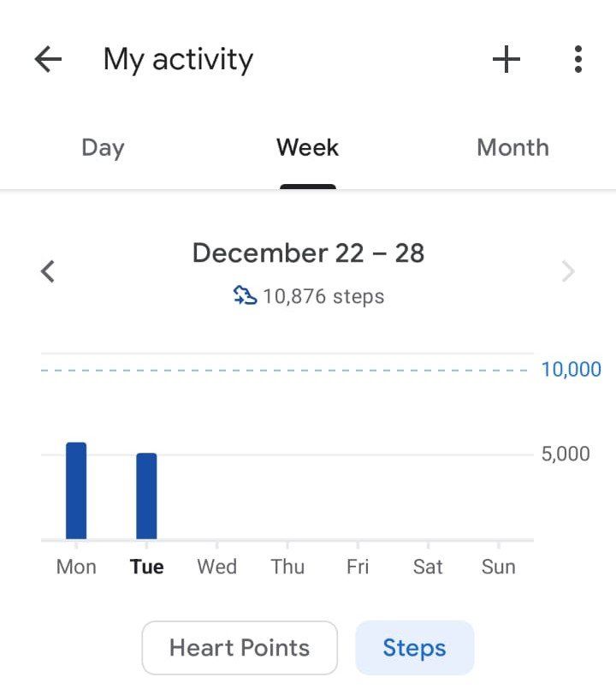Select the Heart Points chip
This screenshot has height=689, width=616.
pyautogui.click(x=240, y=648)
